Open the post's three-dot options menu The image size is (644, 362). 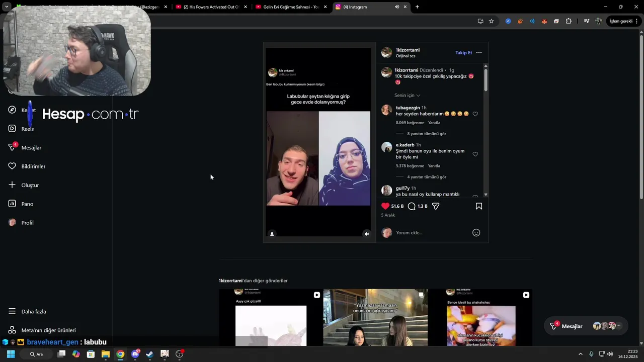point(479,53)
